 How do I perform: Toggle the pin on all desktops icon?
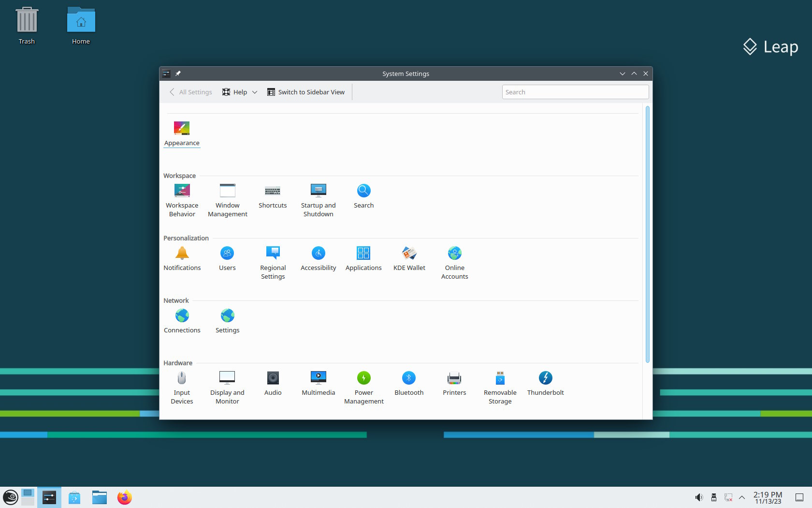[178, 74]
